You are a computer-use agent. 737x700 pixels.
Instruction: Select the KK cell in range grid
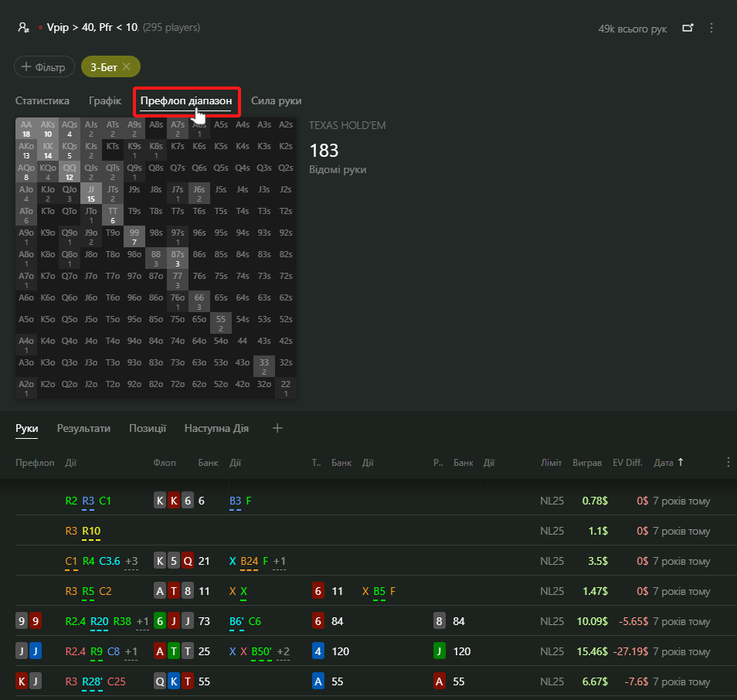click(x=48, y=151)
